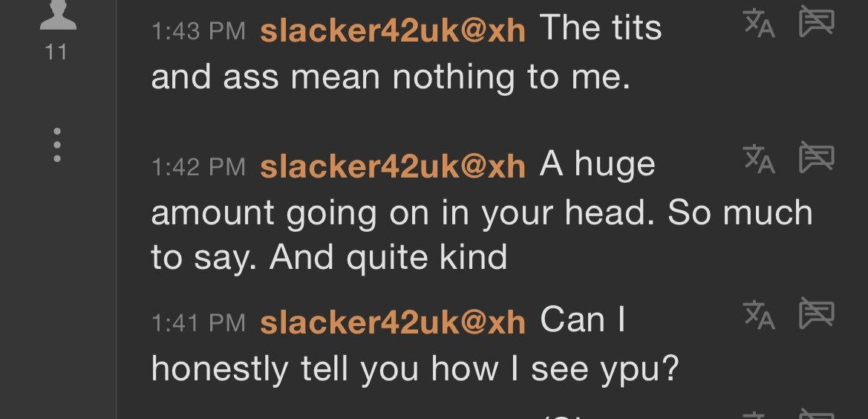Click slacker42uk@xh username on 1:42 PM message

393,166
